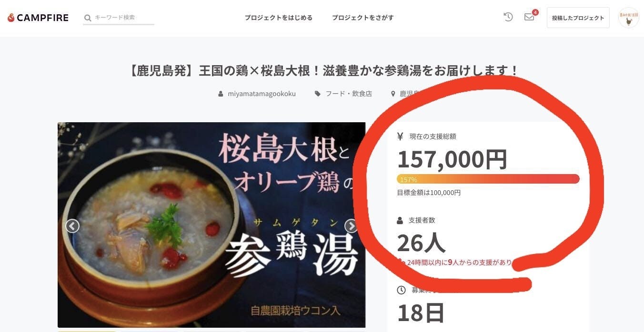This screenshot has height=332, width=644.
Task: Open the user profile avatar
Action: [628, 18]
